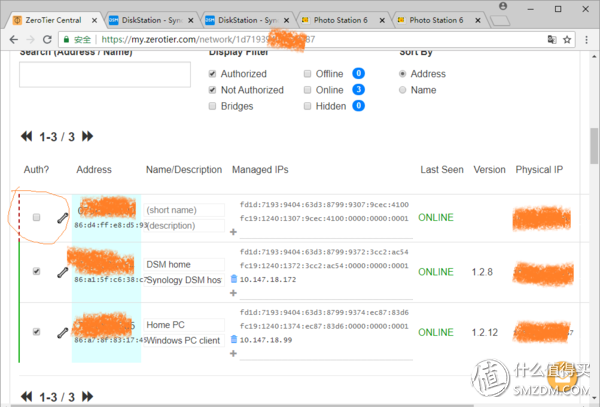Image resolution: width=600 pixels, height=407 pixels.
Task: Authorize the unchecked new member
Action: coord(36,217)
